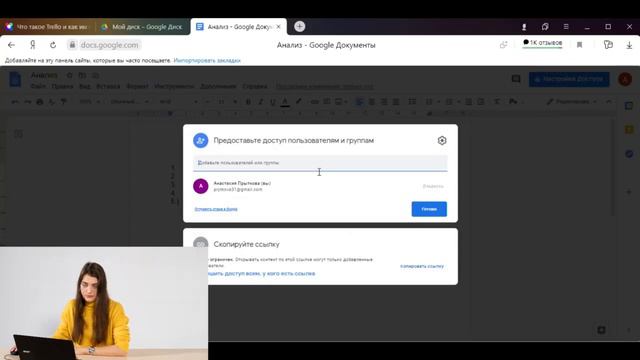Open the Правка menu
The width and height of the screenshot is (640, 360).
[62, 87]
